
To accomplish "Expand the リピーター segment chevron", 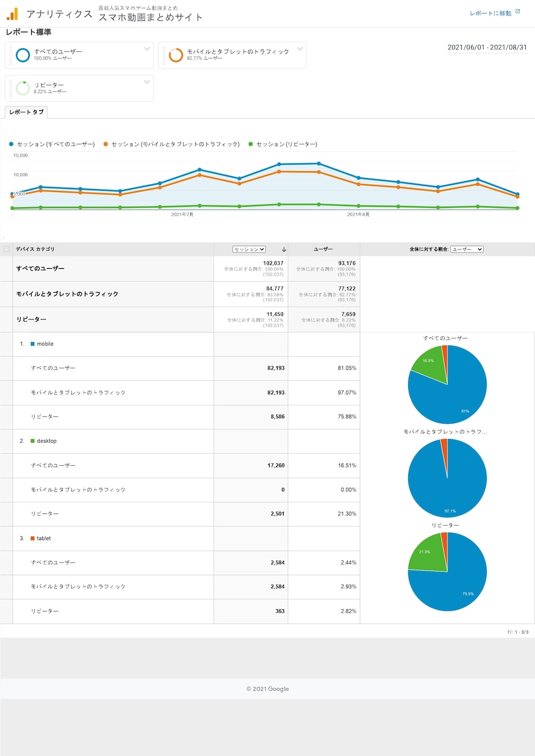I will click(147, 82).
